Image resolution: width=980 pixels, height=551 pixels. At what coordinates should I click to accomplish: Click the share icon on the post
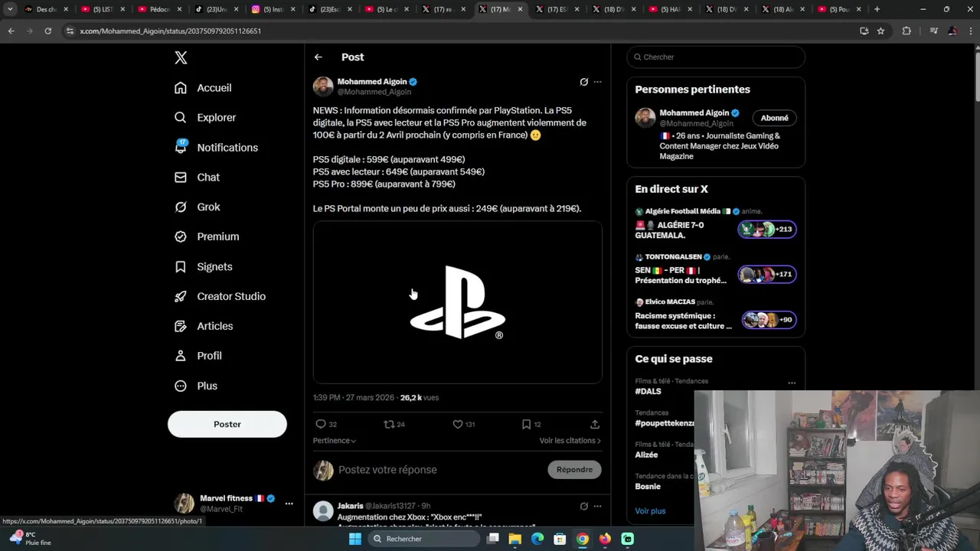click(595, 424)
